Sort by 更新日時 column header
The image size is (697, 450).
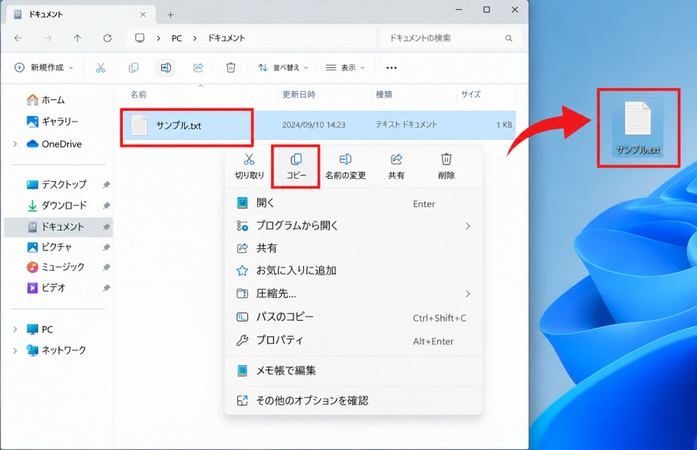click(299, 94)
